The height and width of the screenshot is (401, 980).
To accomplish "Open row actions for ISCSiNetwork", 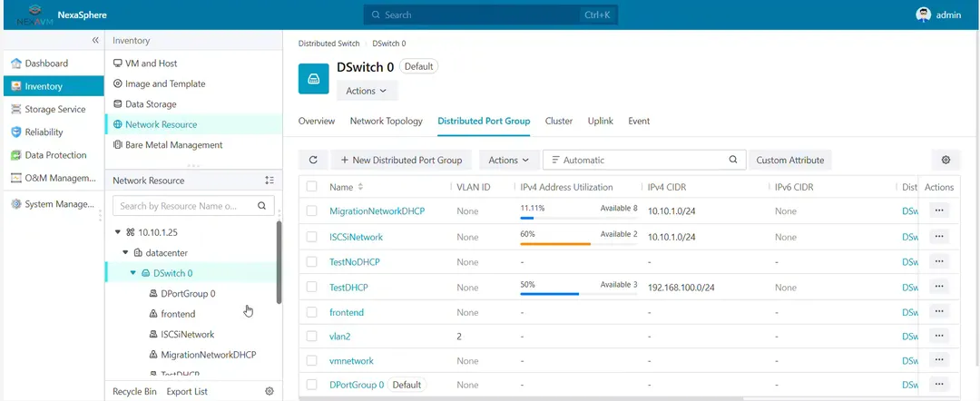I will click(939, 237).
